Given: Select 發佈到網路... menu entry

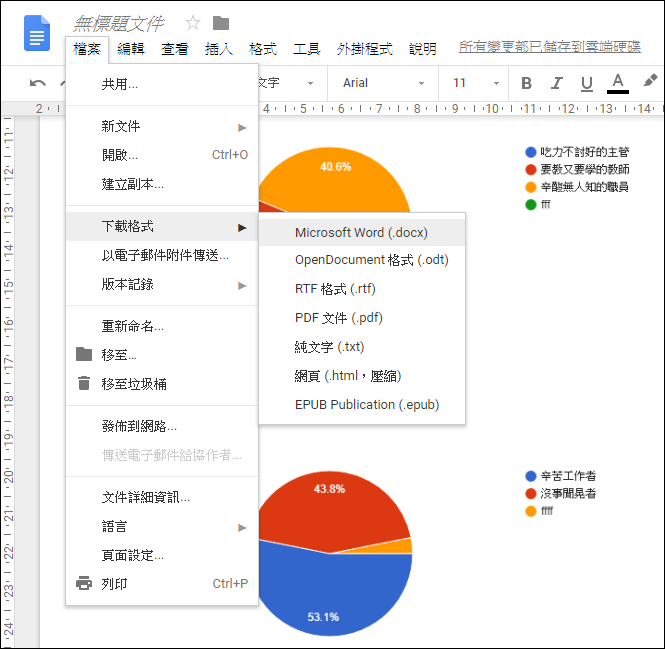Looking at the screenshot, I should (x=162, y=426).
